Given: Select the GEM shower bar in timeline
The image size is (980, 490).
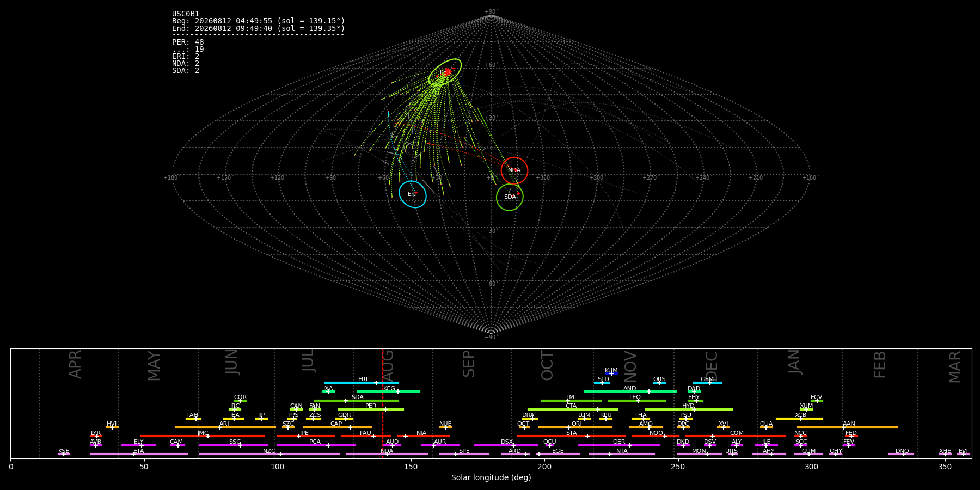Looking at the screenshot, I should coord(707,383).
